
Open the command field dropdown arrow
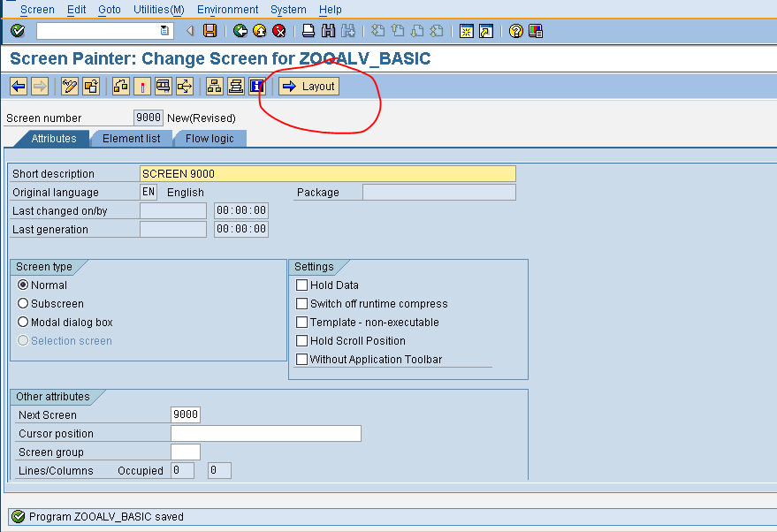[x=164, y=29]
